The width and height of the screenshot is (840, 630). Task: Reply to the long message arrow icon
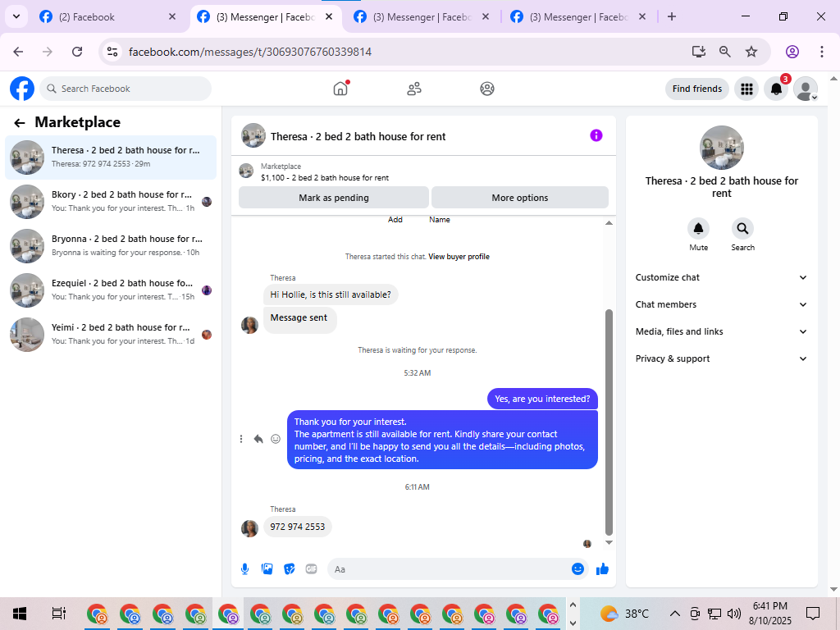coord(258,440)
